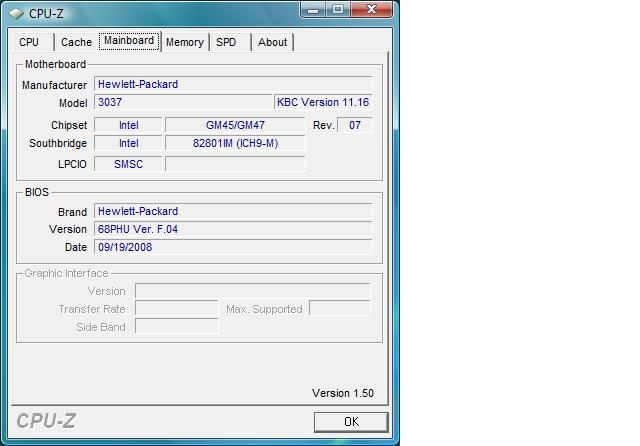The width and height of the screenshot is (640, 446).
Task: Click the BIOS Brand field Hewlett-Packard
Action: point(233,211)
